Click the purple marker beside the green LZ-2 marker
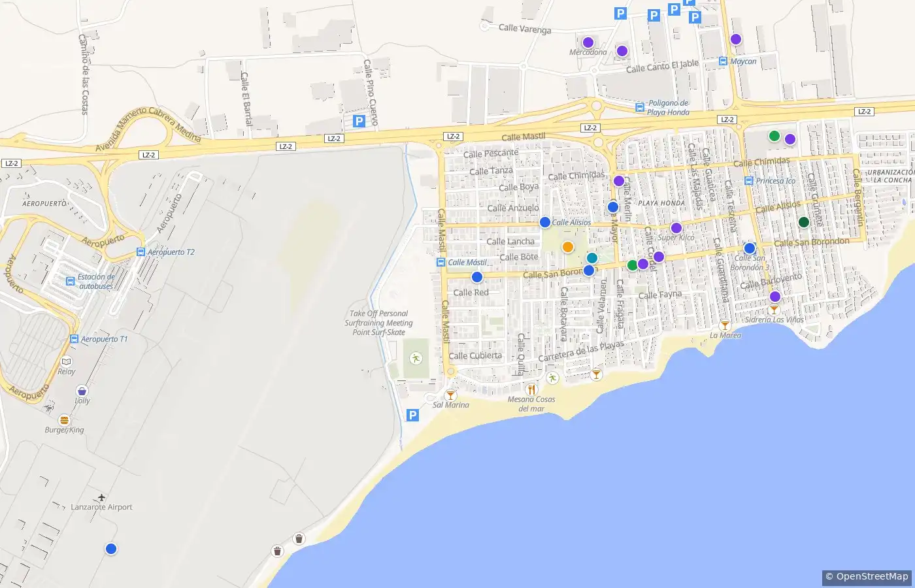The height and width of the screenshot is (588, 915). (x=790, y=139)
